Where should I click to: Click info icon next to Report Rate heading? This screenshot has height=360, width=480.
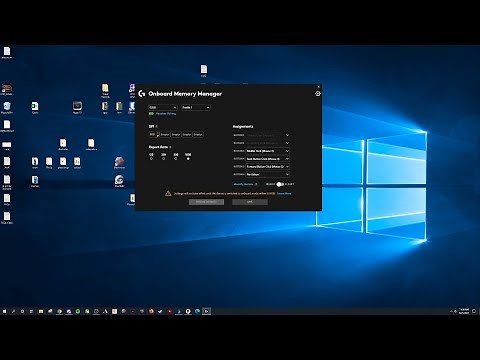[x=170, y=147]
